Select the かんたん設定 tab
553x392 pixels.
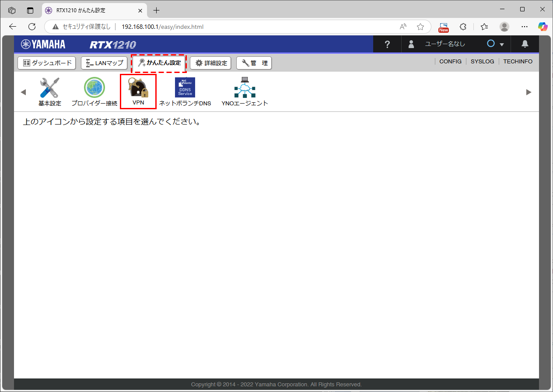tap(159, 63)
